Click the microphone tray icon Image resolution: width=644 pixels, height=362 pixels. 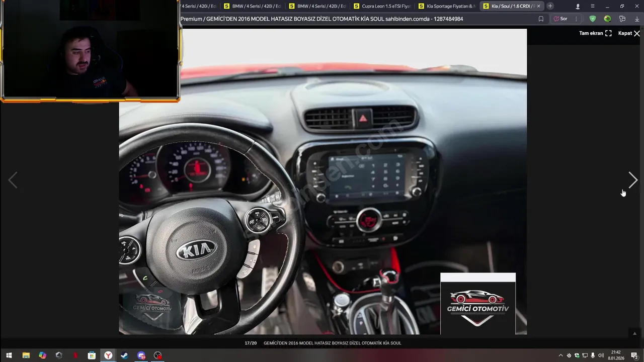pos(593,355)
